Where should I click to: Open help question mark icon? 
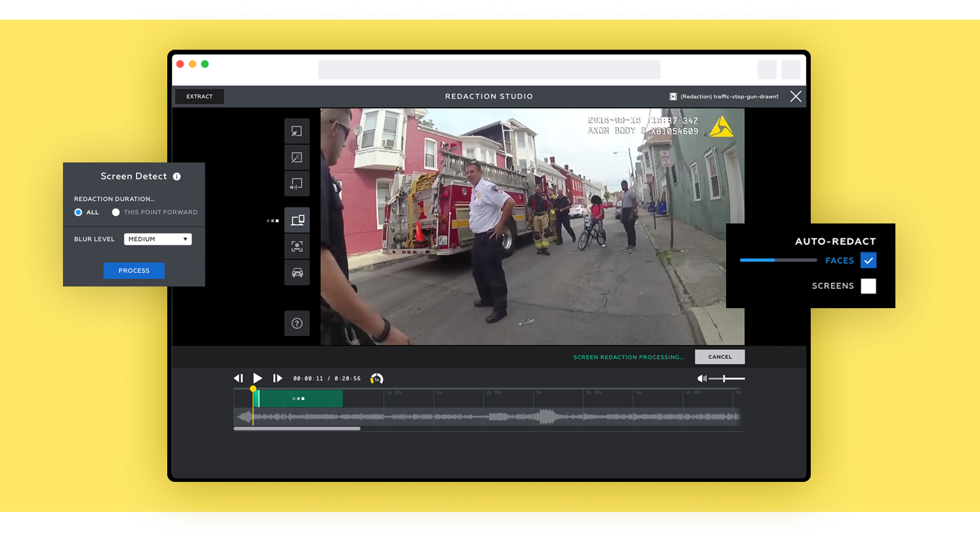[297, 323]
